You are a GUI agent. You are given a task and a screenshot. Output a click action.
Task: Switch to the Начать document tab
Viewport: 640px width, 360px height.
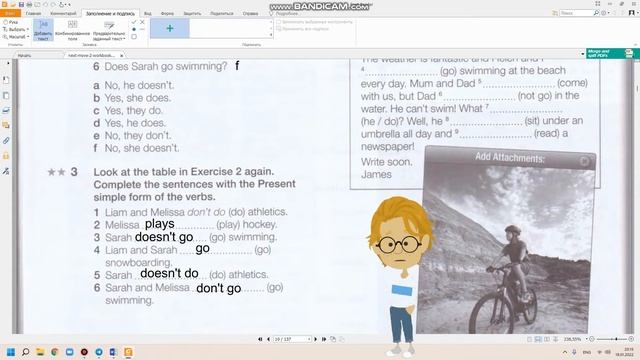pyautogui.click(x=24, y=55)
